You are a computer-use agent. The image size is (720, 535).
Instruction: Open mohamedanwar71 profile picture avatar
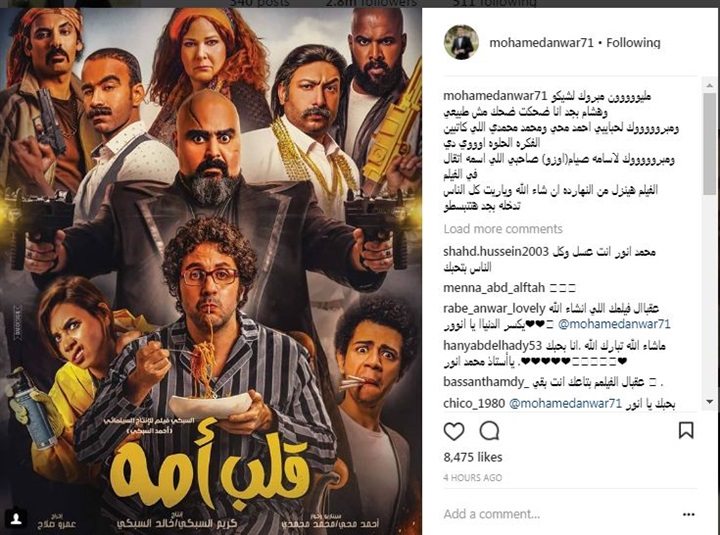pos(461,42)
